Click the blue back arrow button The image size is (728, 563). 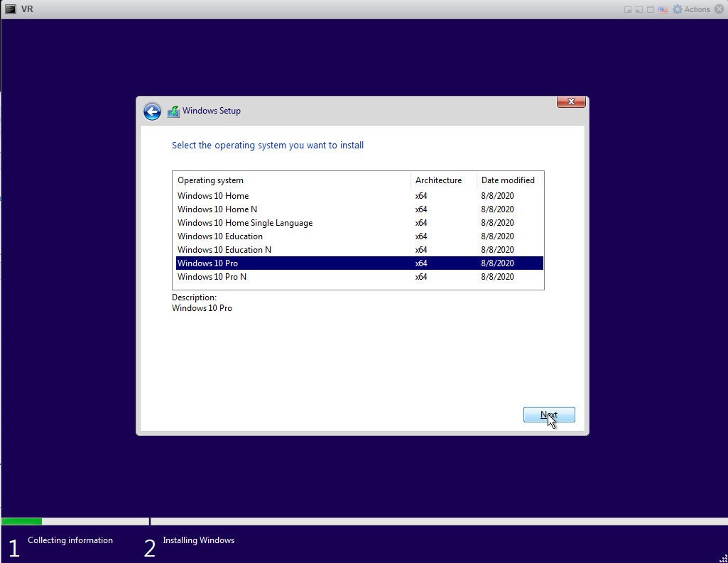pyautogui.click(x=152, y=111)
